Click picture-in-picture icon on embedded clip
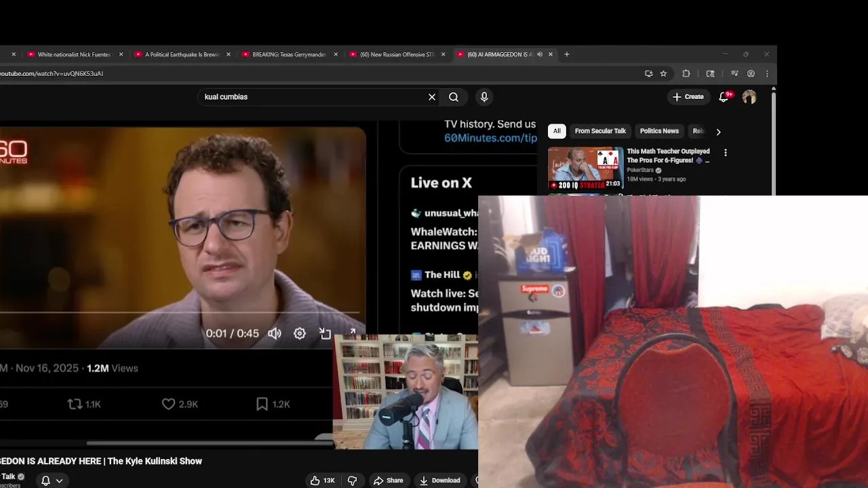This screenshot has height=488, width=868. coord(325,333)
